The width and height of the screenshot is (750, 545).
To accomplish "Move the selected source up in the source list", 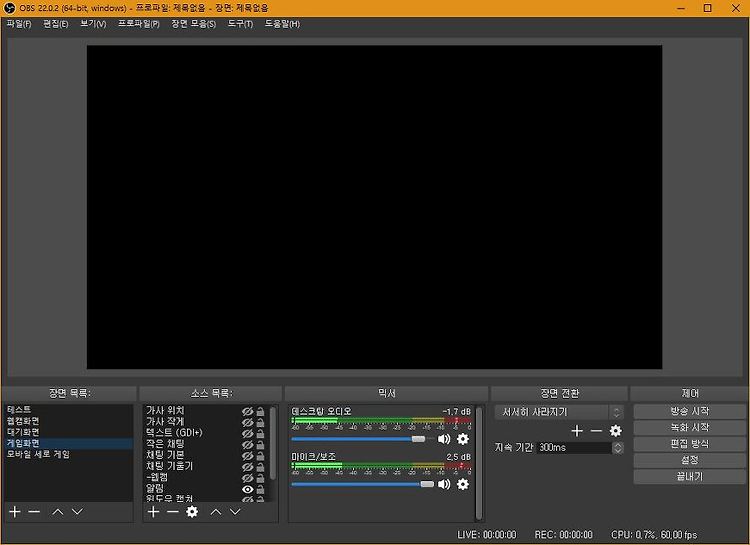I will (216, 512).
